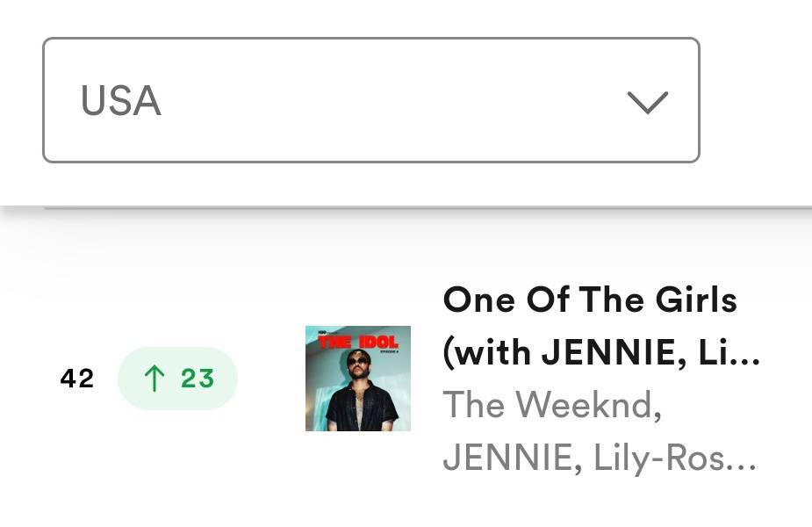Open the USA country dropdown

[x=370, y=100]
